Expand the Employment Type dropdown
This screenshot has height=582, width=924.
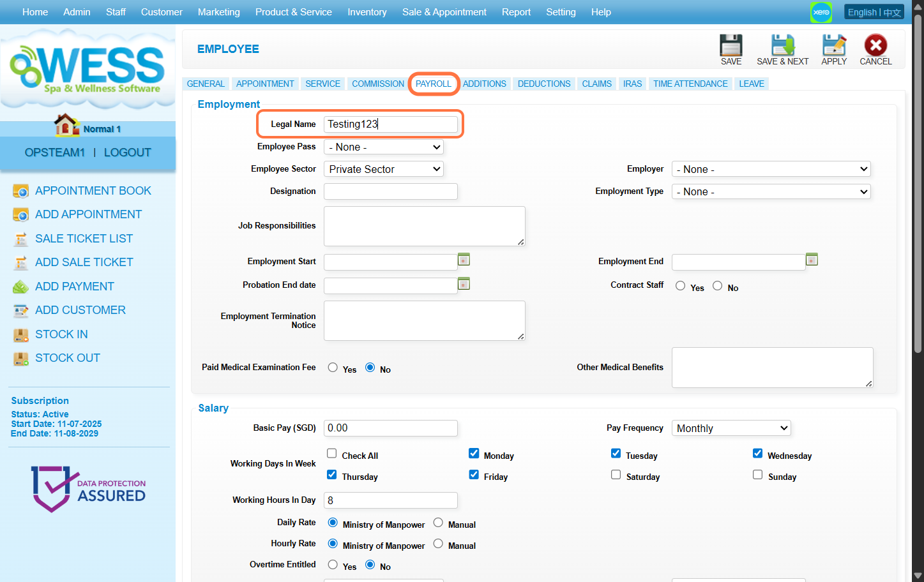point(771,192)
